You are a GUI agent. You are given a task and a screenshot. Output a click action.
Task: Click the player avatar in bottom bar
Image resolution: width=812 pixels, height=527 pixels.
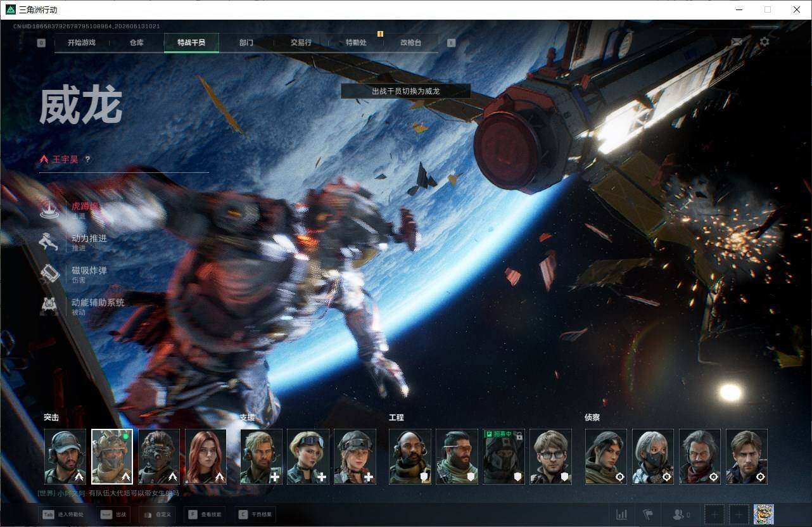764,514
